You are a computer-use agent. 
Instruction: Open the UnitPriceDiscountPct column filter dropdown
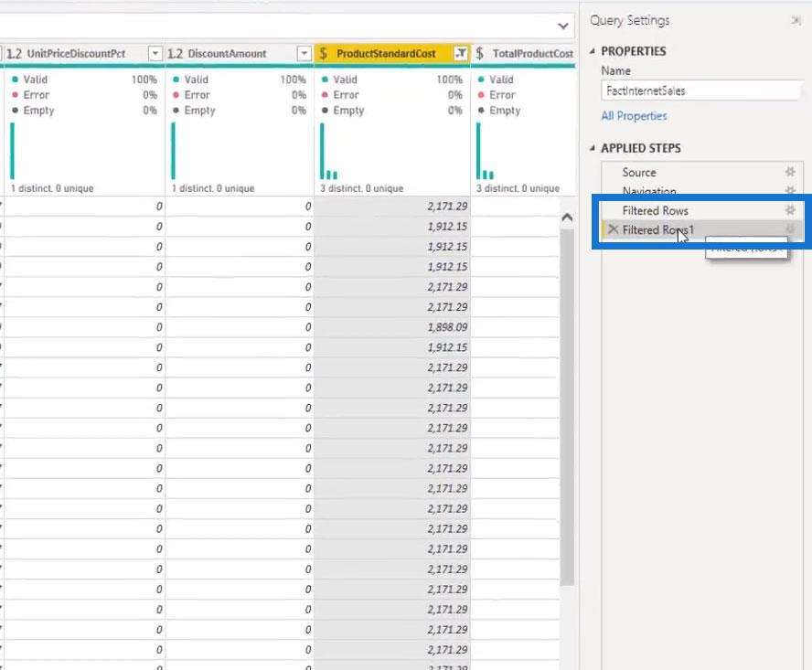coord(155,54)
